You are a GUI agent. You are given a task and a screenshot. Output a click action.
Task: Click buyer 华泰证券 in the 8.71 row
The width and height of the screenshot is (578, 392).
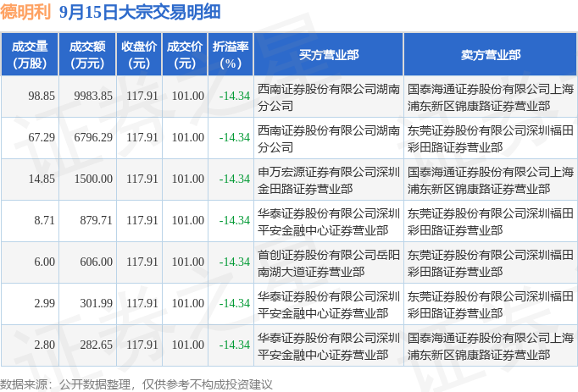329,222
